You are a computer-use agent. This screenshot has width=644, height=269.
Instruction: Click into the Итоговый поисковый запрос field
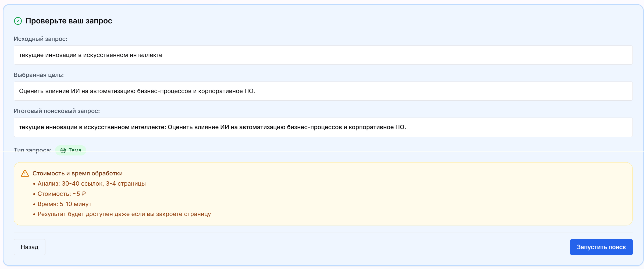tap(323, 127)
